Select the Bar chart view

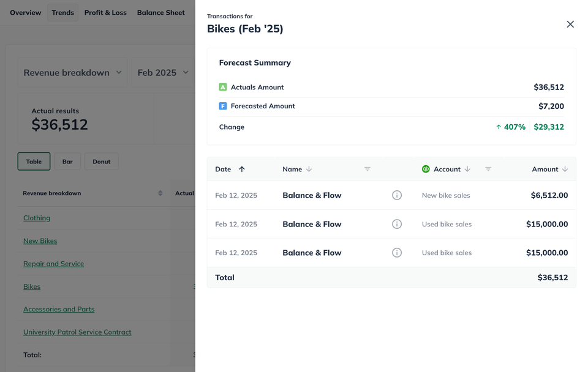coord(67,162)
